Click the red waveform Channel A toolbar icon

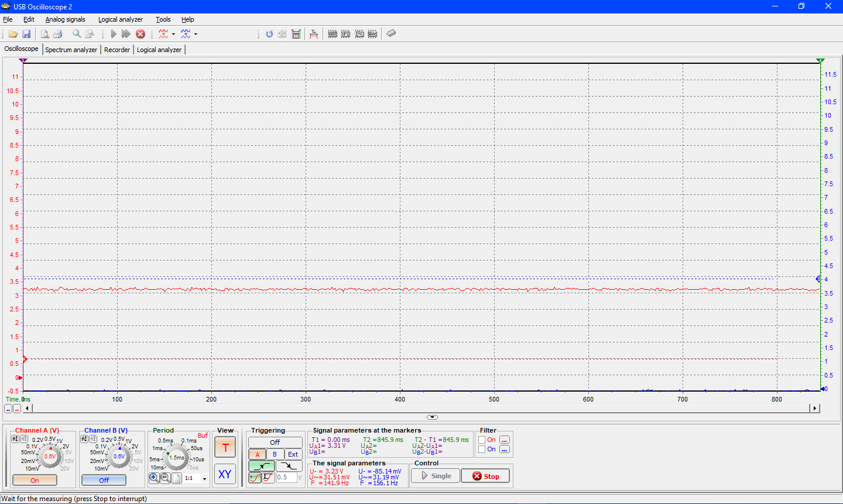tap(163, 34)
